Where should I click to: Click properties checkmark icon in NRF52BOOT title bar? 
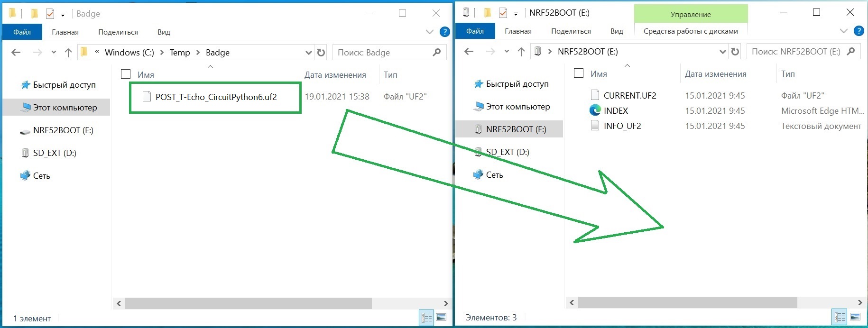tap(503, 13)
